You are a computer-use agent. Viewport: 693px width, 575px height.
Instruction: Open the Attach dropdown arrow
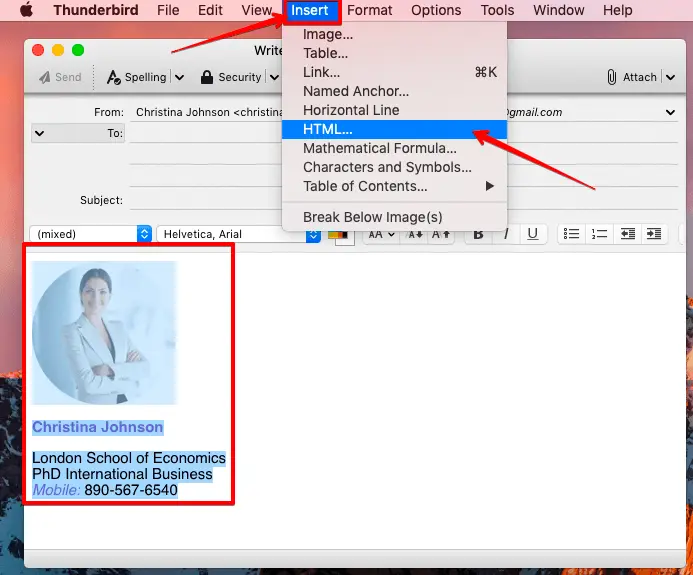click(670, 78)
